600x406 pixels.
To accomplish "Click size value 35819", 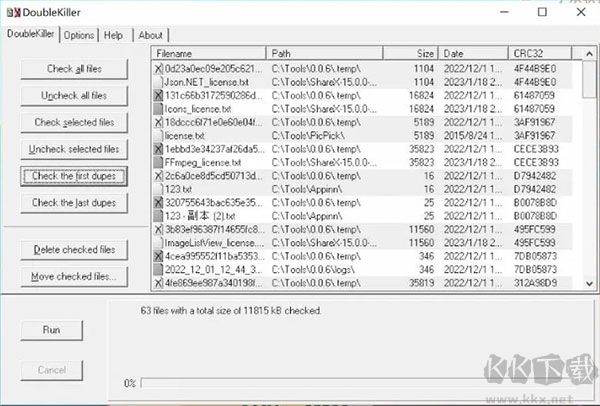I will point(421,283).
